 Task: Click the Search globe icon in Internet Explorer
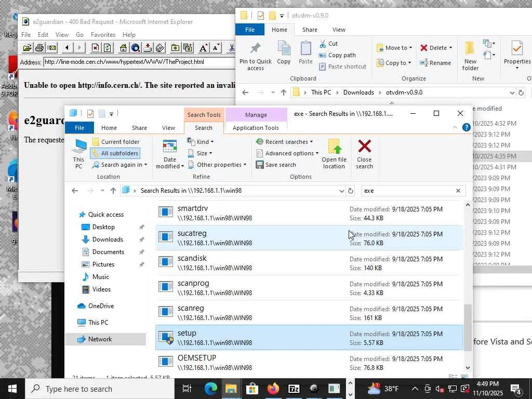136,48
